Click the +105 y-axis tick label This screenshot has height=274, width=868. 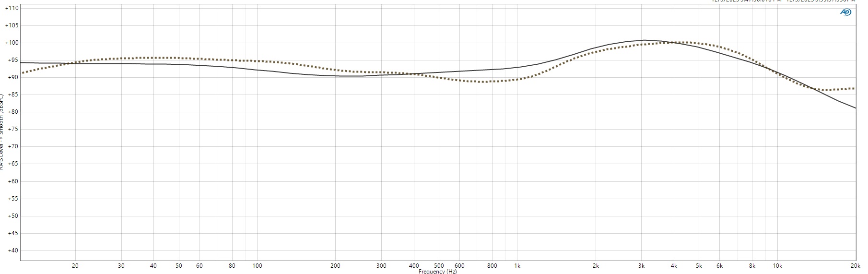tap(12, 25)
